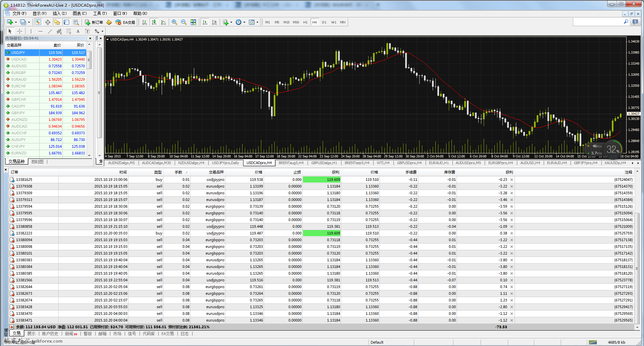Viewport: 644px width, 346px height.
Task: Open the 文件 menu
Action: [x=19, y=13]
